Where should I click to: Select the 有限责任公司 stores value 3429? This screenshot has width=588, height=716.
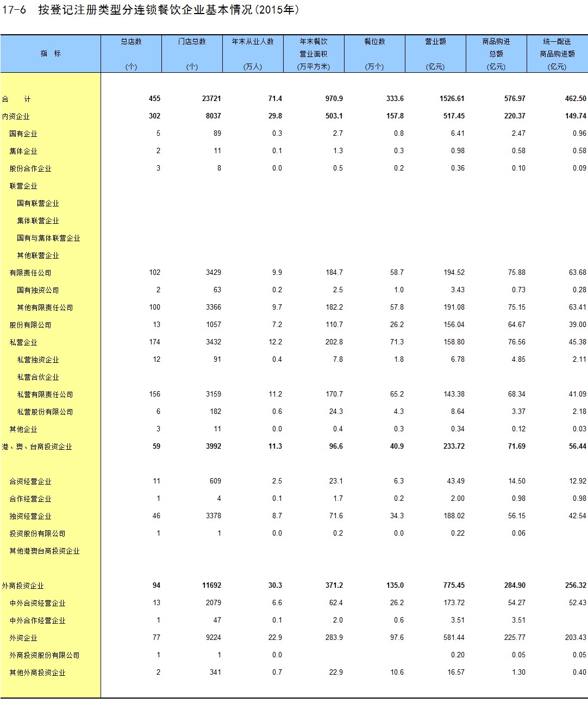[x=214, y=272]
